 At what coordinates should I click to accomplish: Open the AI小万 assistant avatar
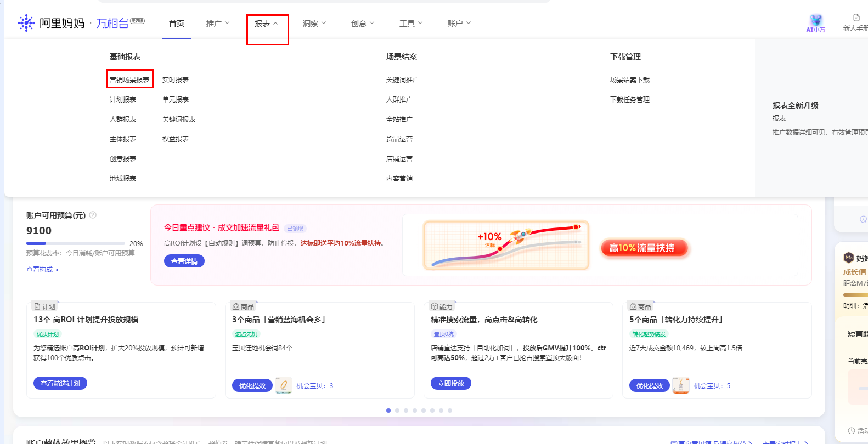(816, 21)
